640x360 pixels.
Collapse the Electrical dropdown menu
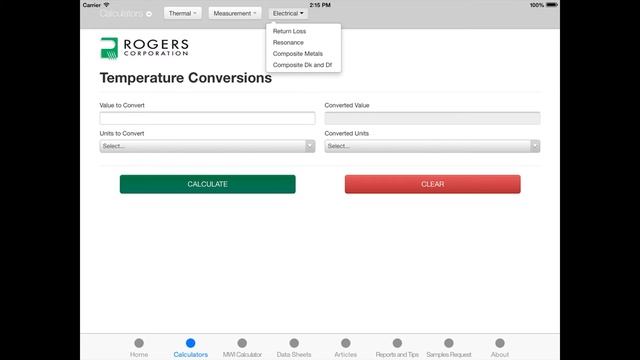coord(288,13)
